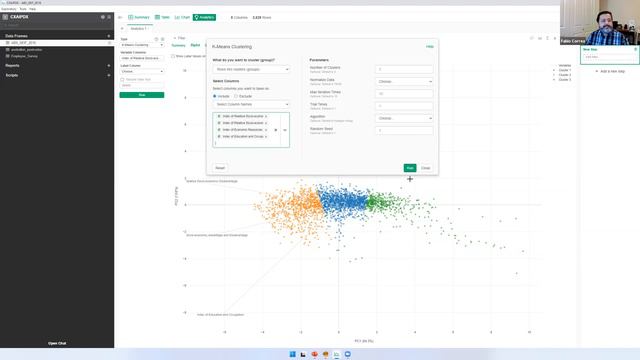Click the rightmost taskbar app icon
Image resolution: width=640 pixels, height=360 pixels.
[348, 354]
